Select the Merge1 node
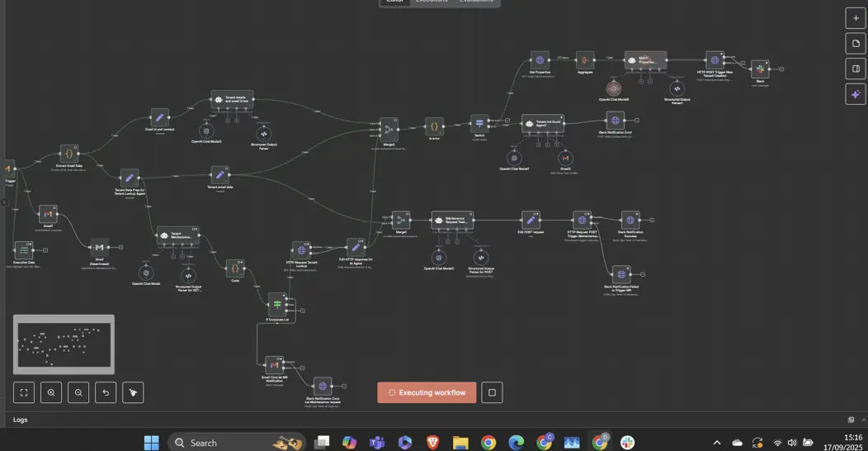 401,220
